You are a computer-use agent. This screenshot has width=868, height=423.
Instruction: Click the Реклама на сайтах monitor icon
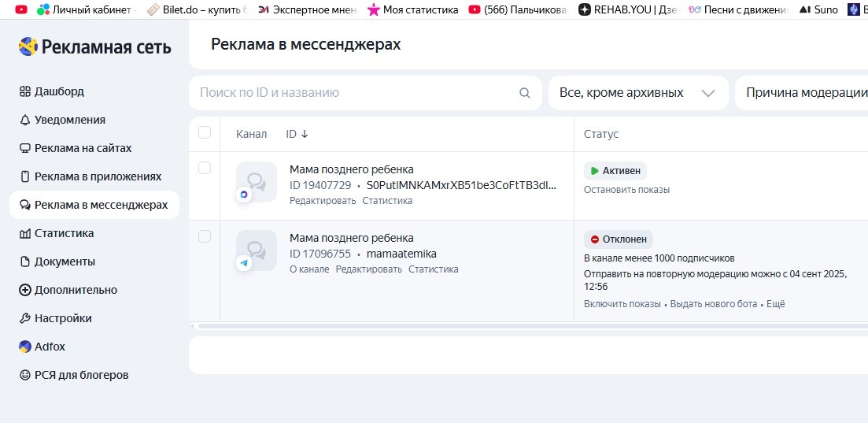coord(25,148)
